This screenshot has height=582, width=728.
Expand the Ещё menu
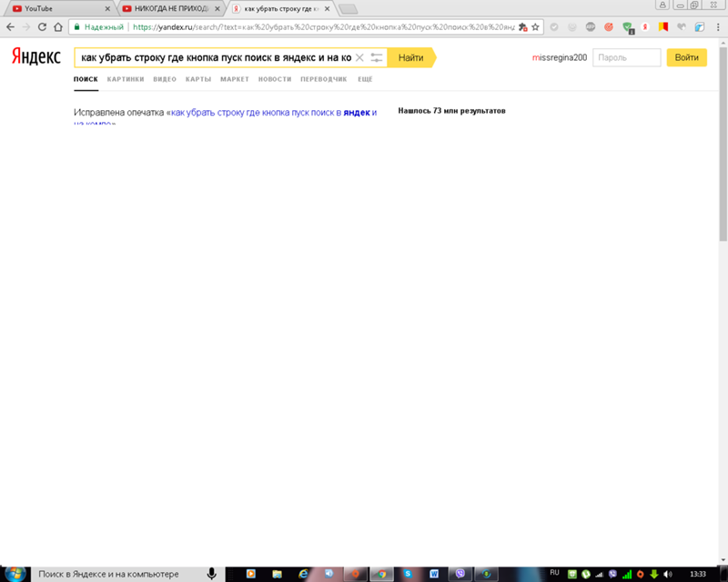(x=365, y=79)
